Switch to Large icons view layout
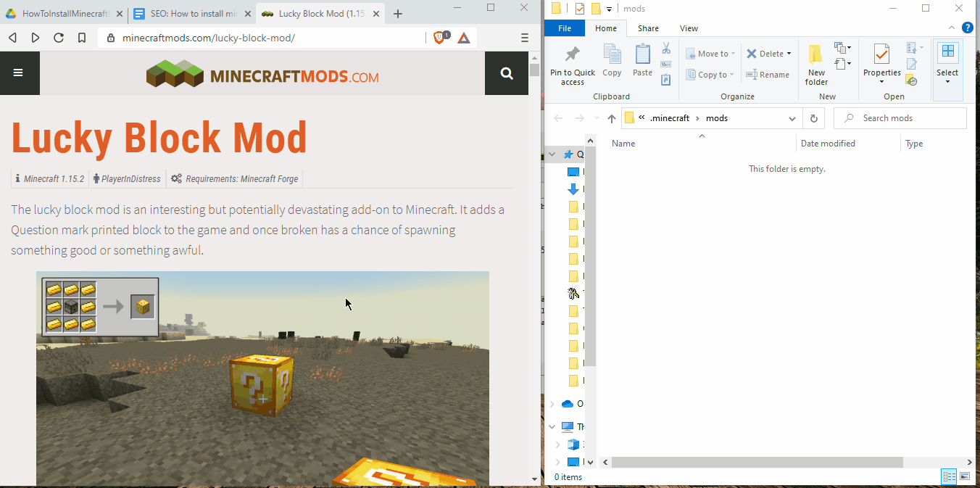Screen dimensions: 980x488 (965, 476)
